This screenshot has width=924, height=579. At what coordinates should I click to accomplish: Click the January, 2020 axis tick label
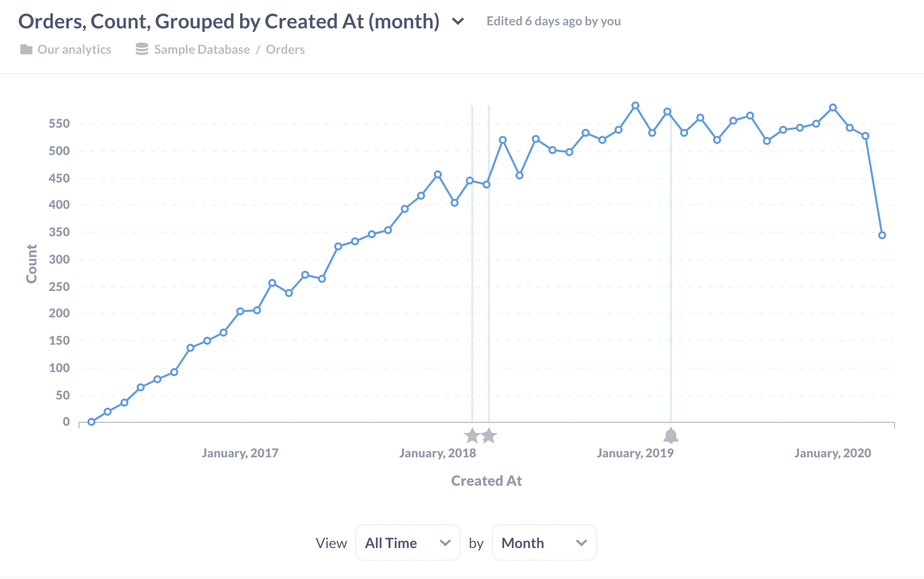tap(832, 453)
